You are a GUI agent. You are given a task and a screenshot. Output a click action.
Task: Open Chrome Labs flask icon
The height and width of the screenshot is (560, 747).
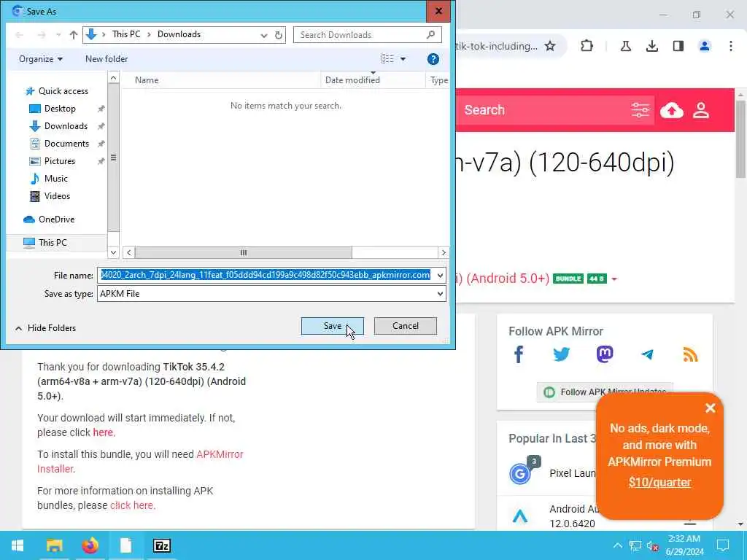pyautogui.click(x=625, y=46)
